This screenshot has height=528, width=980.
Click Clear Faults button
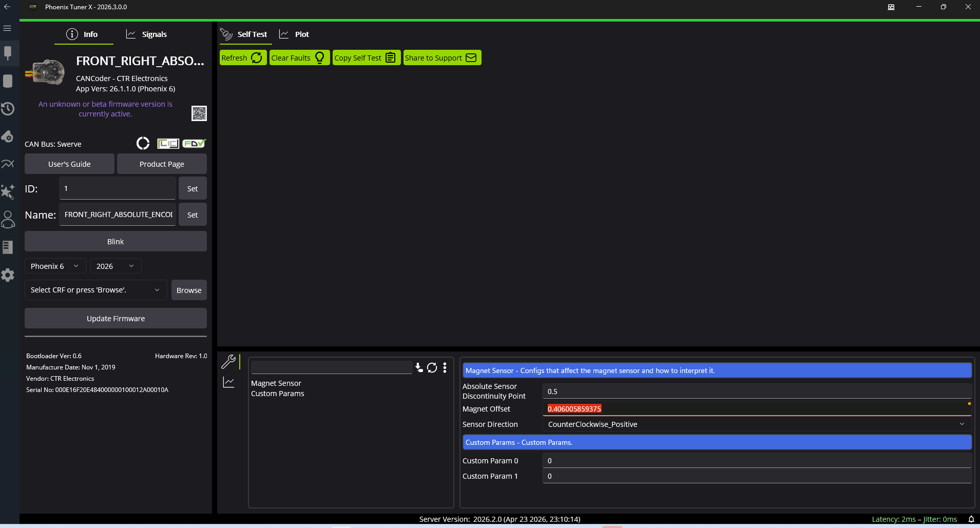(299, 57)
